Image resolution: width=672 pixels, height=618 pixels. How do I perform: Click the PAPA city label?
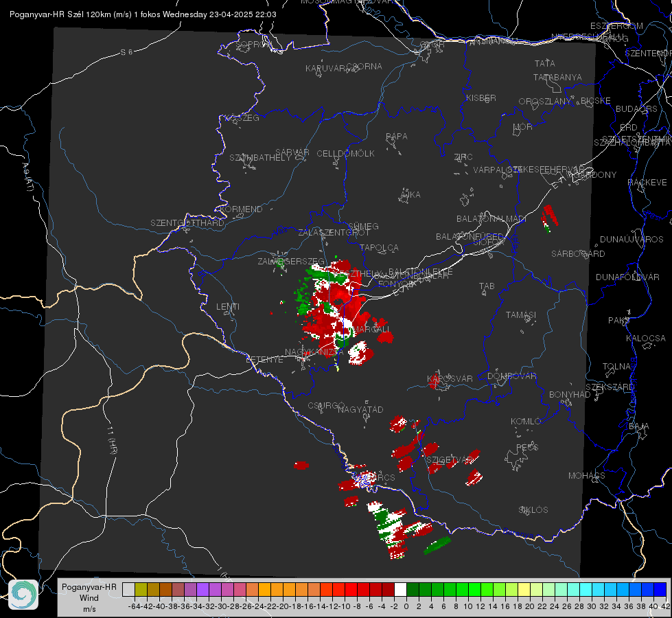click(x=397, y=136)
